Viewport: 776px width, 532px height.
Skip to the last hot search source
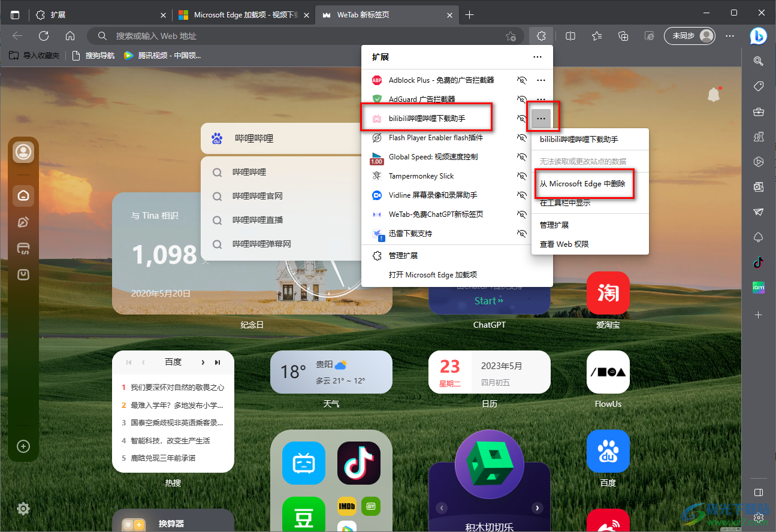(x=218, y=362)
